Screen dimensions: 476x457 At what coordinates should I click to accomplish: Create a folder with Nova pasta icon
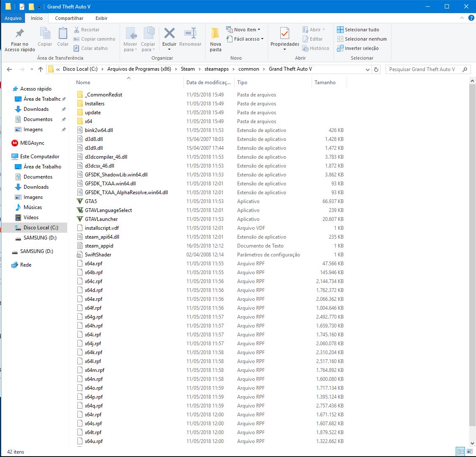click(x=216, y=33)
